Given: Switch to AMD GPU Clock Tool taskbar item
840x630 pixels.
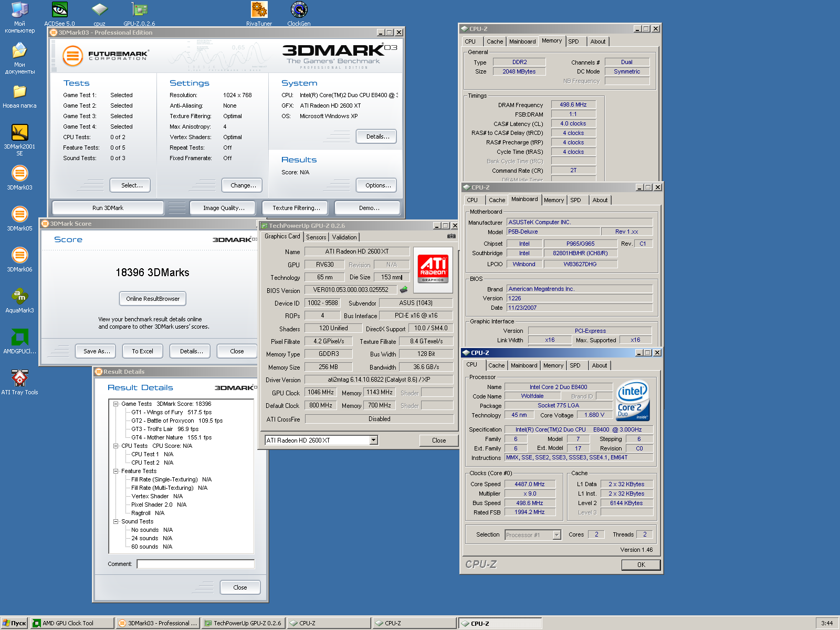Looking at the screenshot, I should tap(72, 623).
